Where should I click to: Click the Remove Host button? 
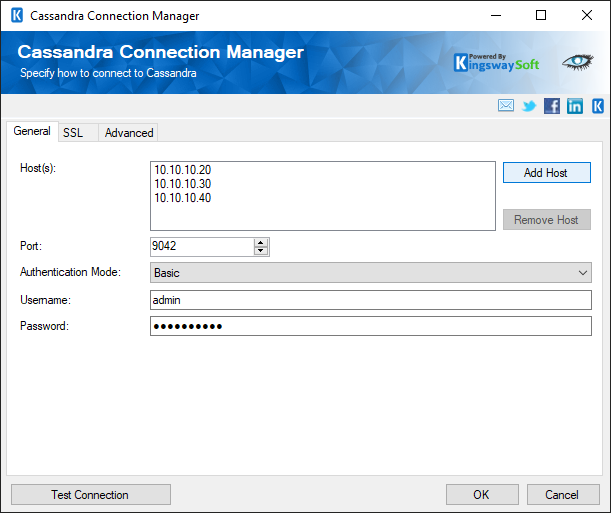(546, 220)
